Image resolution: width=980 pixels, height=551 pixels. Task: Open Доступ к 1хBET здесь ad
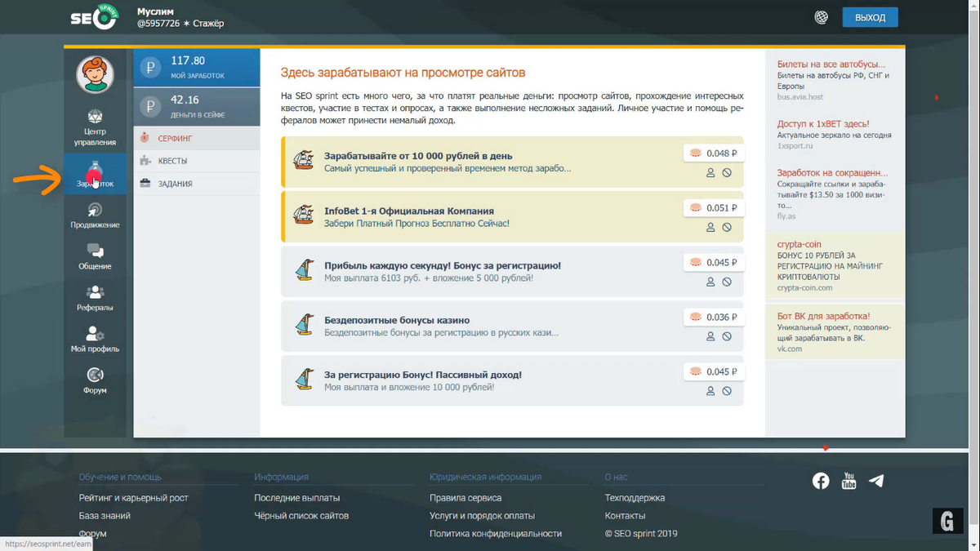pyautogui.click(x=823, y=124)
